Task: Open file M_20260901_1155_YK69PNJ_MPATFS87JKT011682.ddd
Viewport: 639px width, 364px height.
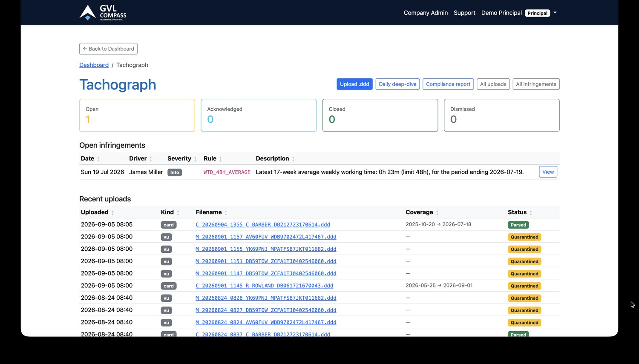Action: pos(266,249)
